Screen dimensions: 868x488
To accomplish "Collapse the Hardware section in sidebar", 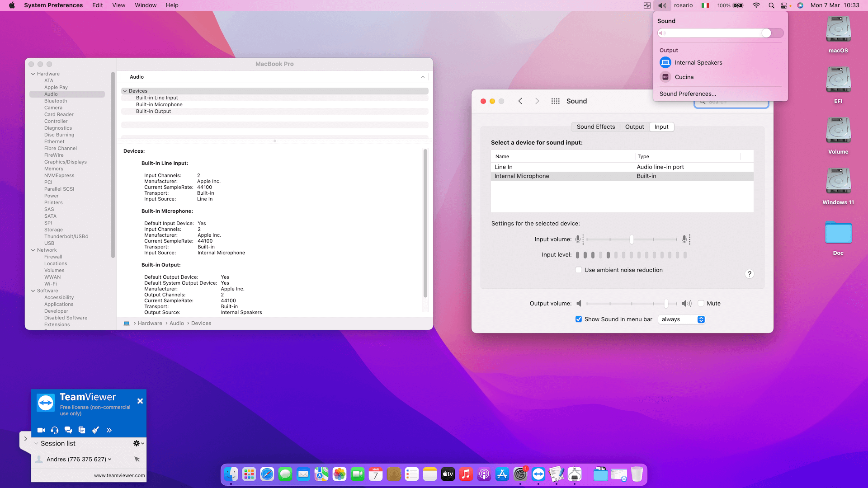I will [33, 74].
